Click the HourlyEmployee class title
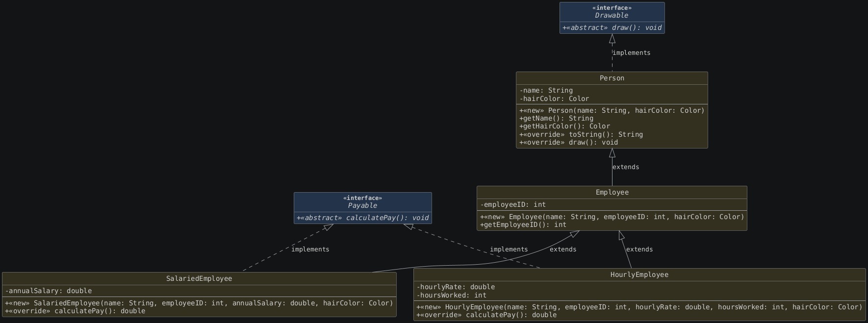The image size is (868, 323). [x=639, y=274]
